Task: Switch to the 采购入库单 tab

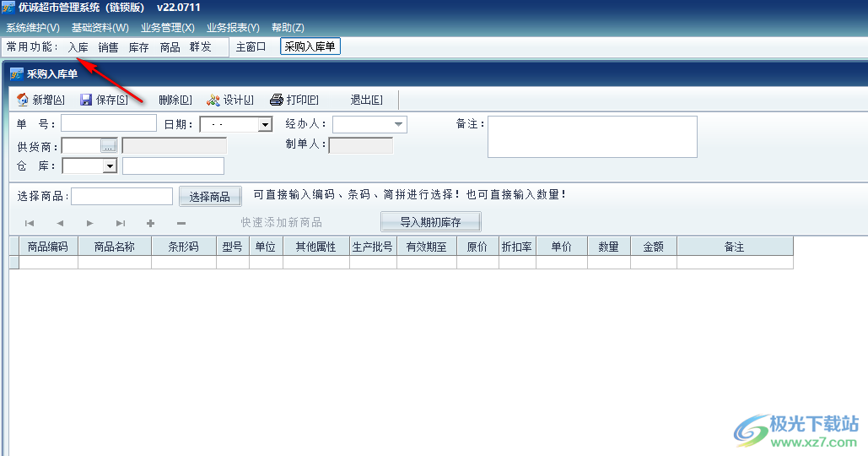Action: [310, 46]
